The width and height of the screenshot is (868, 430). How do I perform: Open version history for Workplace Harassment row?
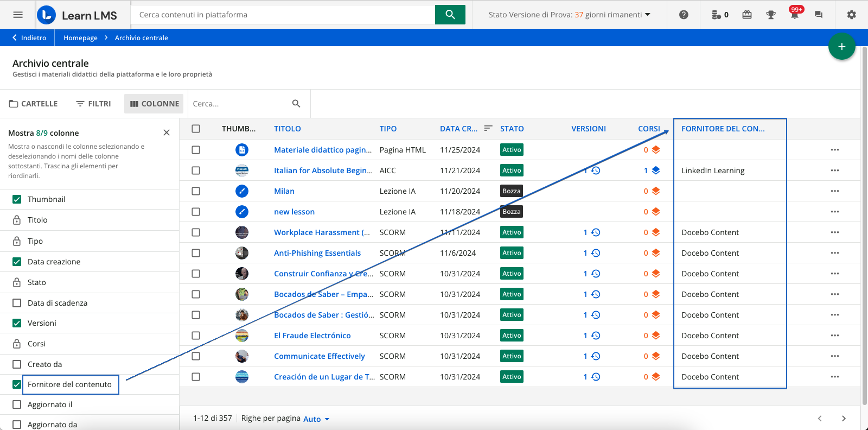pyautogui.click(x=596, y=232)
